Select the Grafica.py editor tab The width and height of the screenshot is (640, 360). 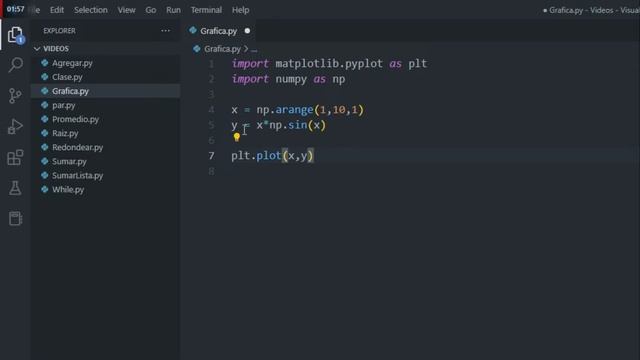coord(219,31)
